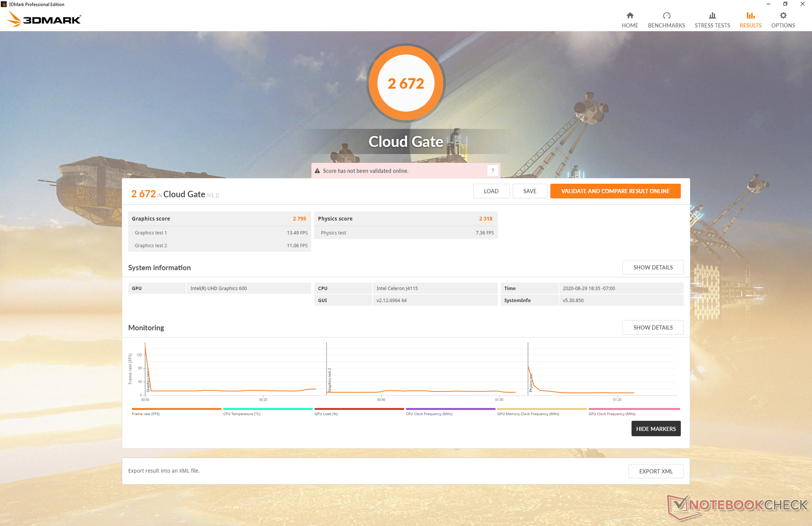Click the Intel(R) UHD Graphics 600 value
Screen dimensions: 812x526
coord(218,288)
